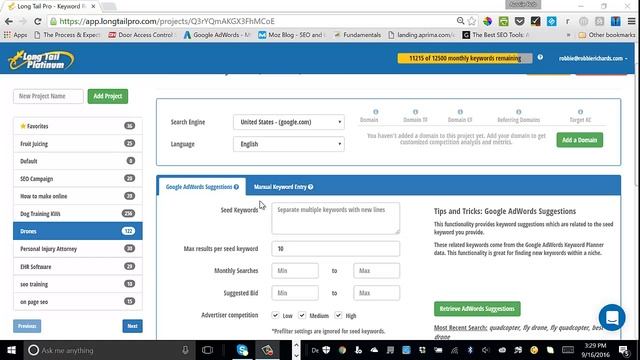Open the Personal Injury Attorney project
This screenshot has height=360, width=640.
tap(78, 249)
